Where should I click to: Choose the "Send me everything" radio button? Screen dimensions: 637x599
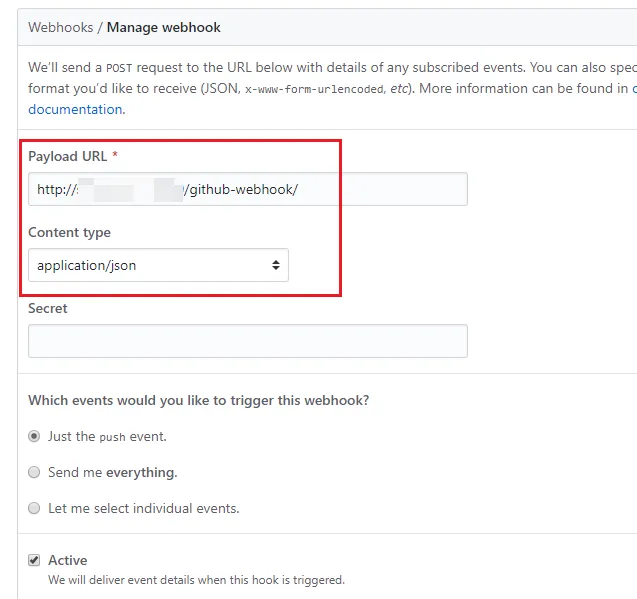pos(35,472)
